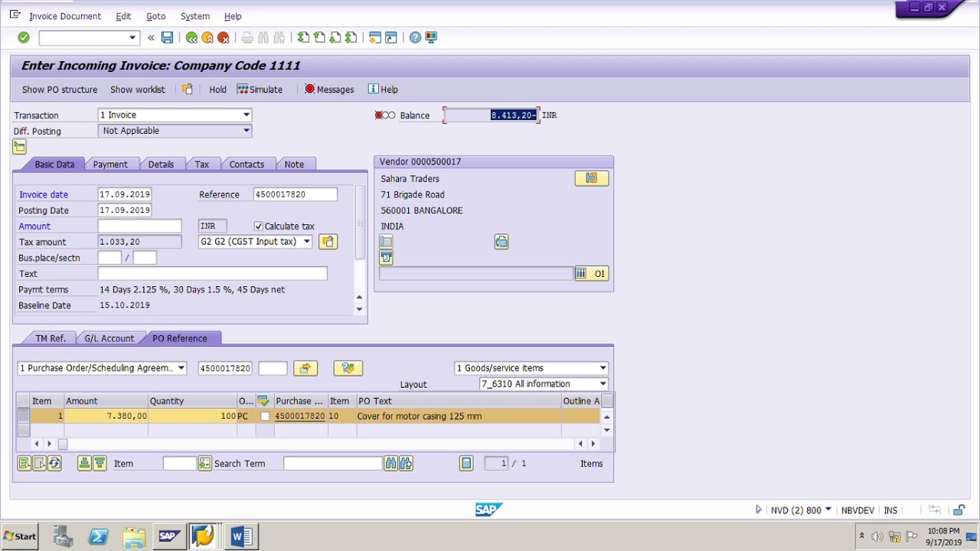
Task: Click the vendor display icon in the Vendor panel
Action: [x=591, y=178]
